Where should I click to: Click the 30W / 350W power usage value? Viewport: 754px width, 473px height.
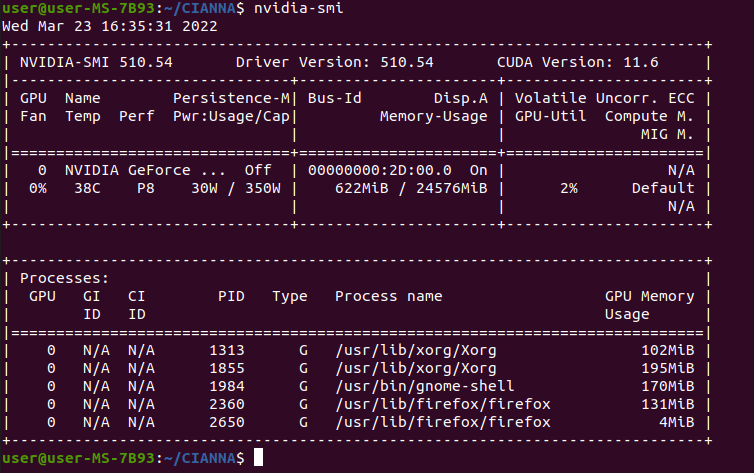point(239,188)
